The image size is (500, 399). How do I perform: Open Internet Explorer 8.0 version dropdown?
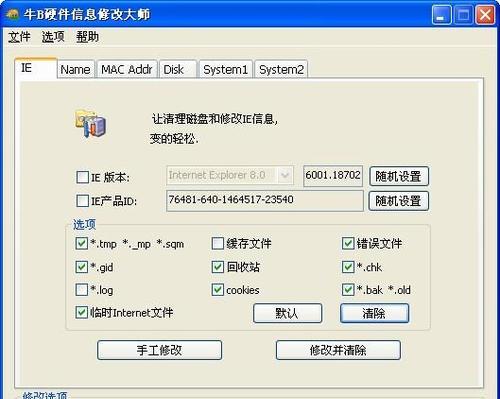[230, 175]
